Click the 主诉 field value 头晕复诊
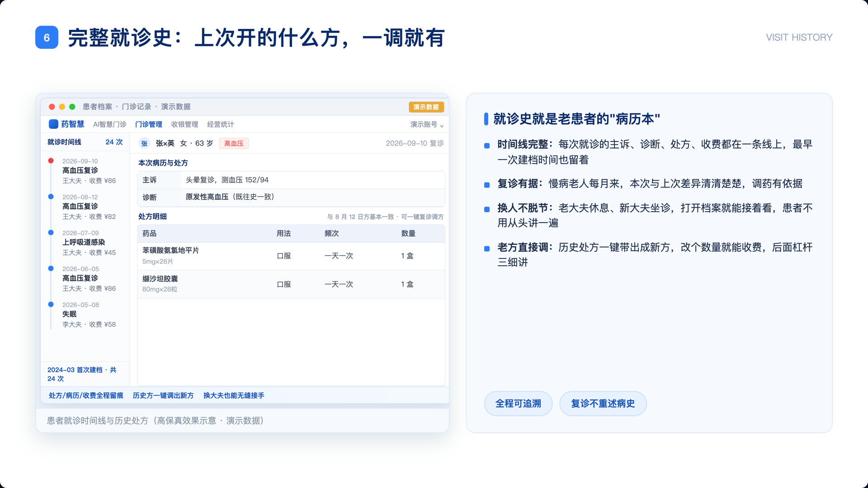The width and height of the screenshot is (868, 488). pyautogui.click(x=227, y=180)
